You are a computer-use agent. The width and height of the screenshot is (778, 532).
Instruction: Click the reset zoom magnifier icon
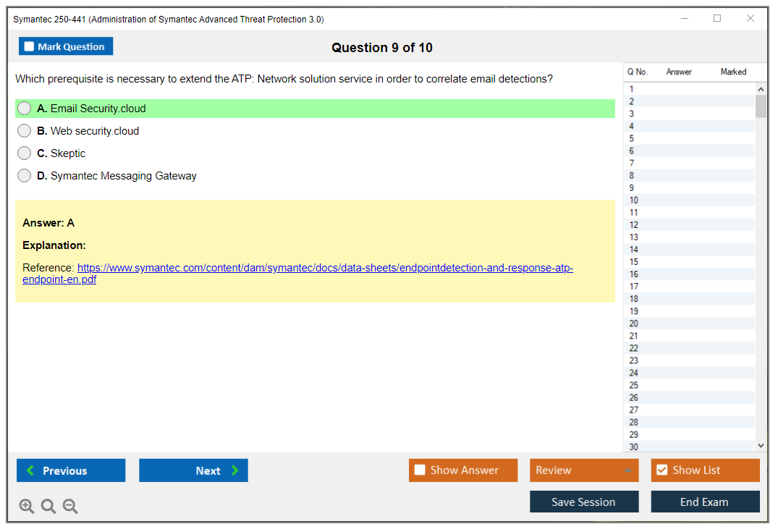tap(48, 507)
